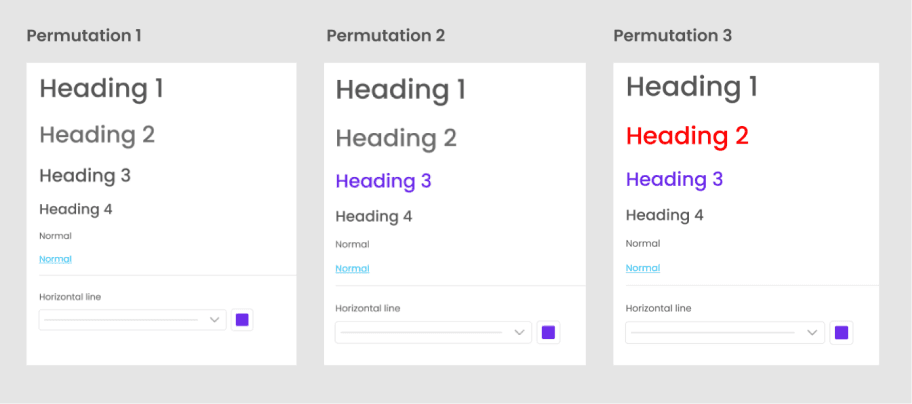Viewport: 912px width, 404px height.
Task: Select Heading 3 in Permutation 1
Action: point(85,175)
